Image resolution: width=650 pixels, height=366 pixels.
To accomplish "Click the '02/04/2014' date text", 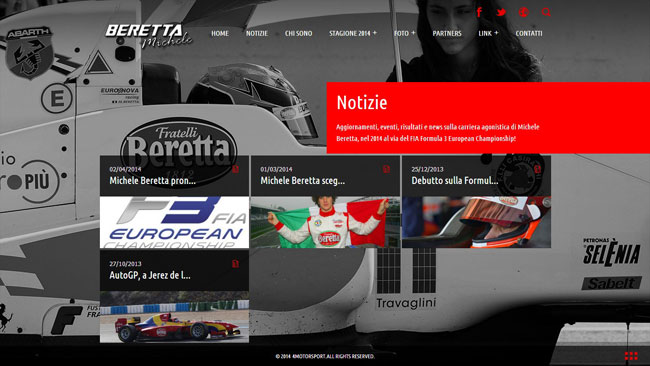I will coord(125,169).
